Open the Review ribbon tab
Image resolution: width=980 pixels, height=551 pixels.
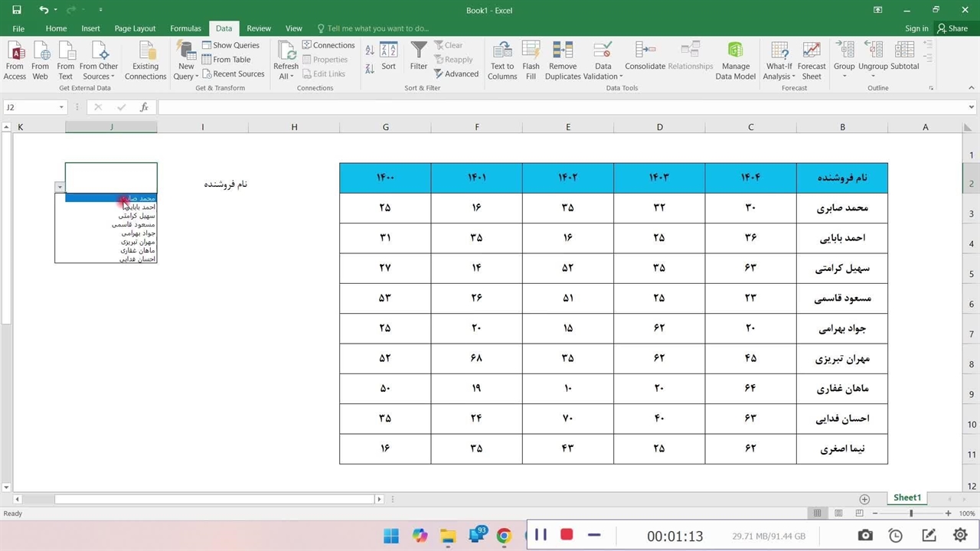(259, 28)
